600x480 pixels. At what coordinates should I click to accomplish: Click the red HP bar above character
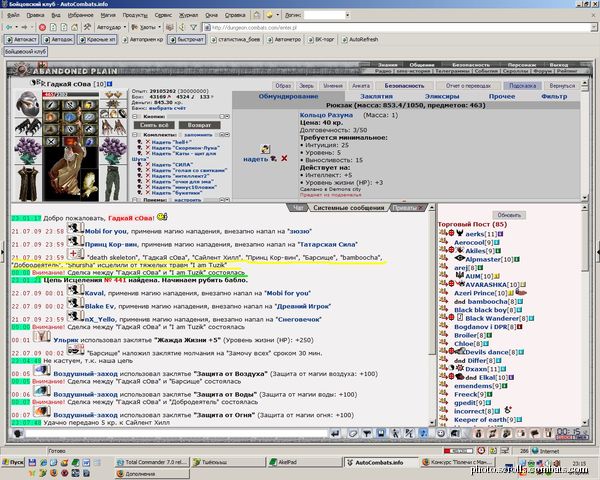(70, 94)
